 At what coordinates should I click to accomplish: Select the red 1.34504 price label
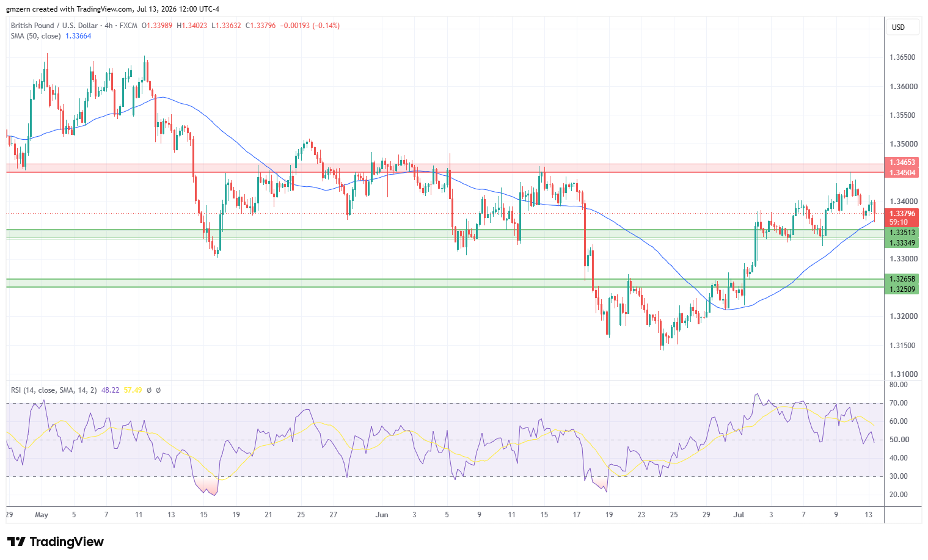point(902,173)
